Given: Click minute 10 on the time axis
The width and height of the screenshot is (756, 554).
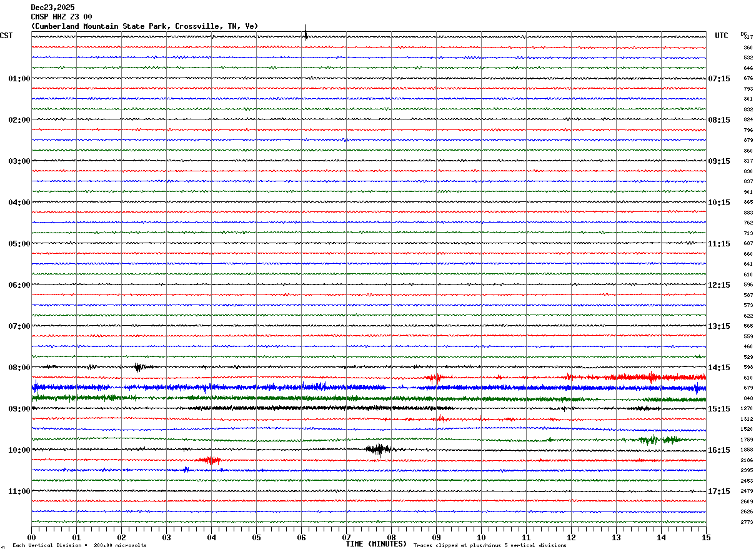Looking at the screenshot, I should 481,537.
